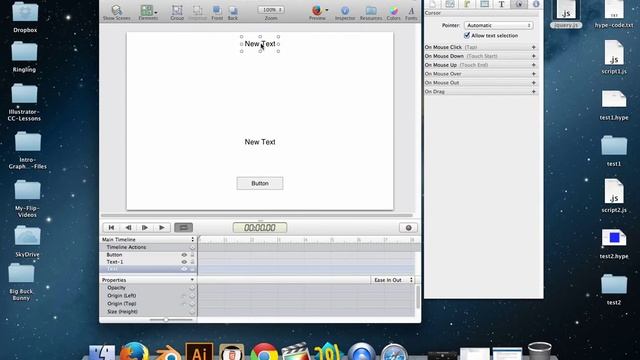
Task: Open the Main Timeline selector
Action: click(148, 240)
